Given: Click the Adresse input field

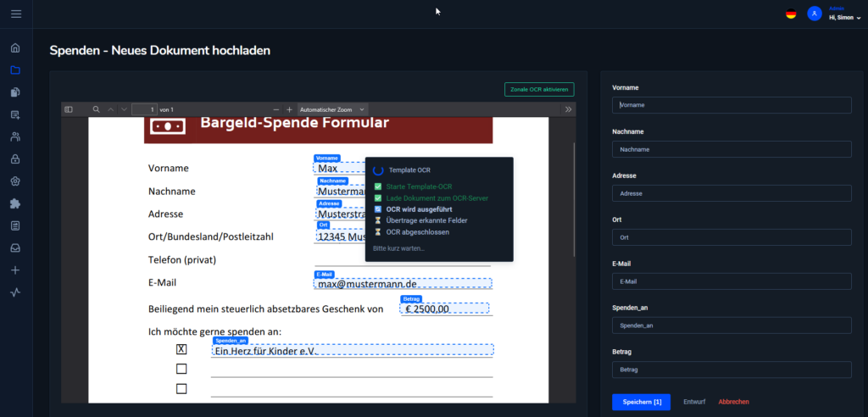Looking at the screenshot, I should click(x=732, y=193).
